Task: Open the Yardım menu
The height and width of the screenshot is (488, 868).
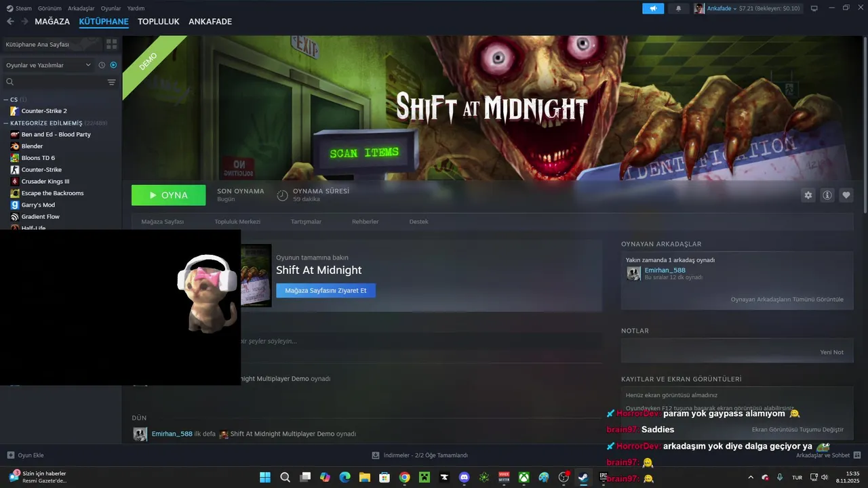Action: 136,8
